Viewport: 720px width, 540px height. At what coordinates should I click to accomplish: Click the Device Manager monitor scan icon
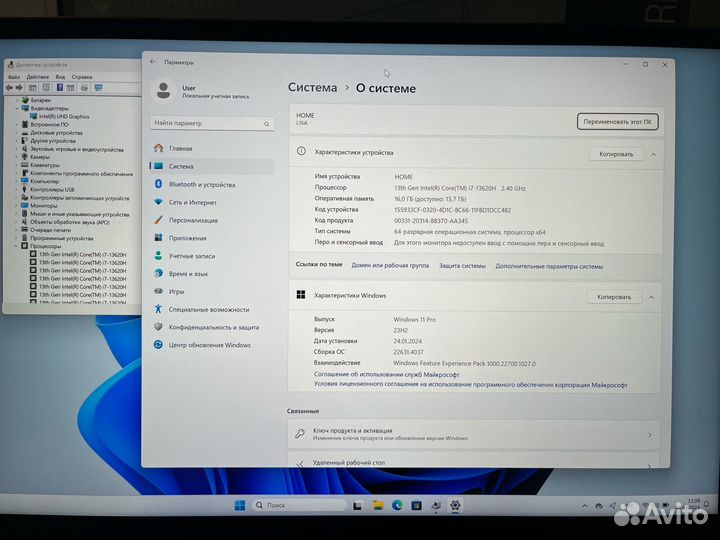[x=98, y=87]
